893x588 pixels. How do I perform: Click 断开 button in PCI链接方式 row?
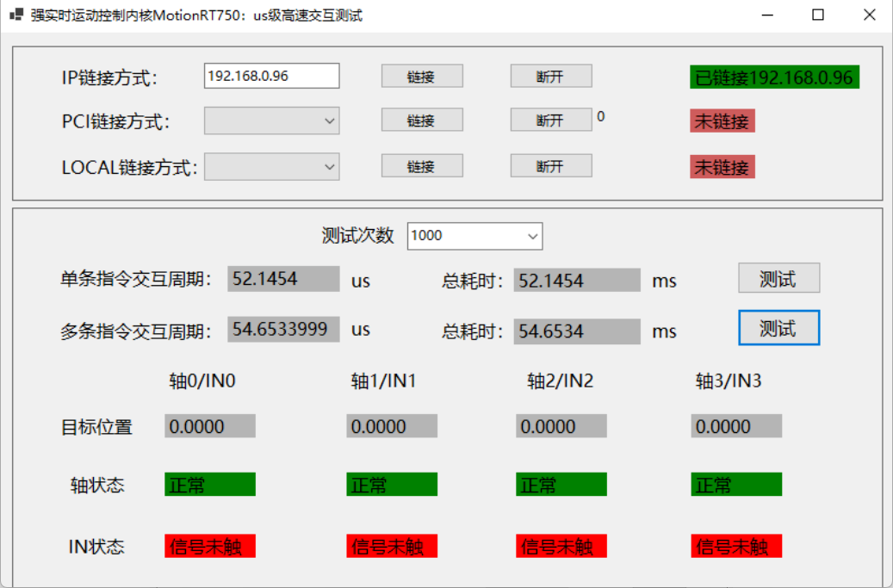click(551, 121)
